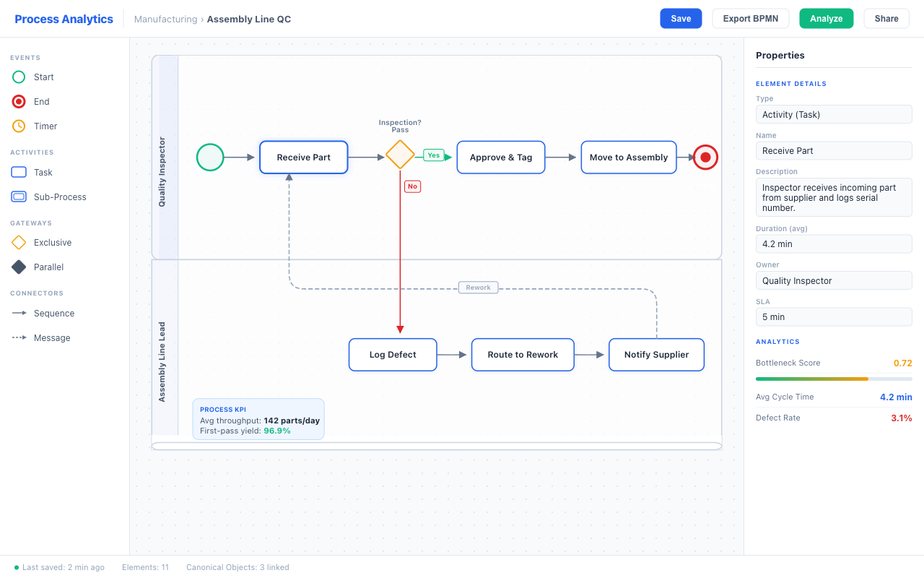The height and width of the screenshot is (578, 924).
Task: Export the diagram as BPMN
Action: (x=751, y=18)
